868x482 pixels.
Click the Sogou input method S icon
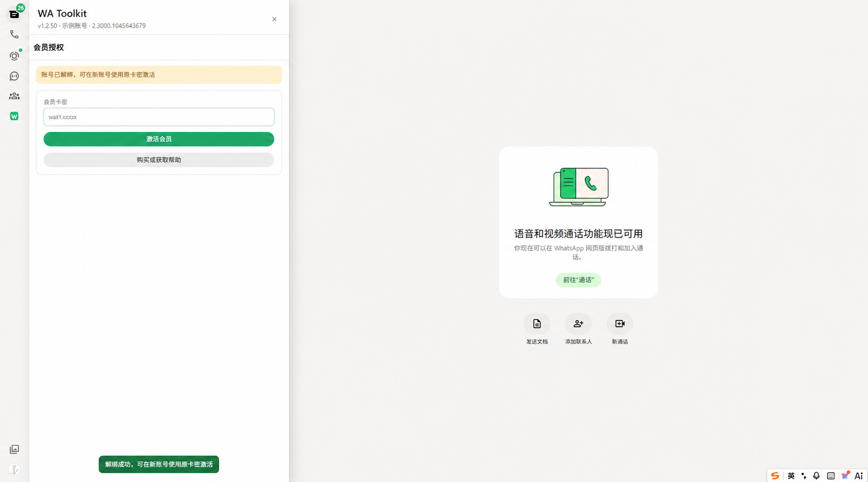tap(775, 476)
